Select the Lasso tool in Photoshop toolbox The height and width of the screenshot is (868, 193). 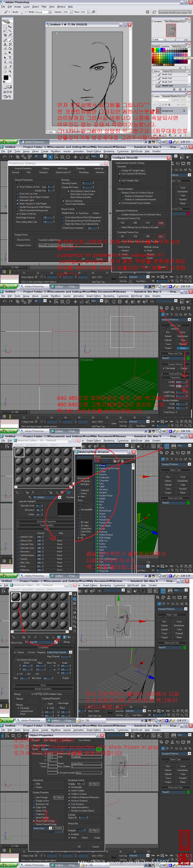point(5,31)
